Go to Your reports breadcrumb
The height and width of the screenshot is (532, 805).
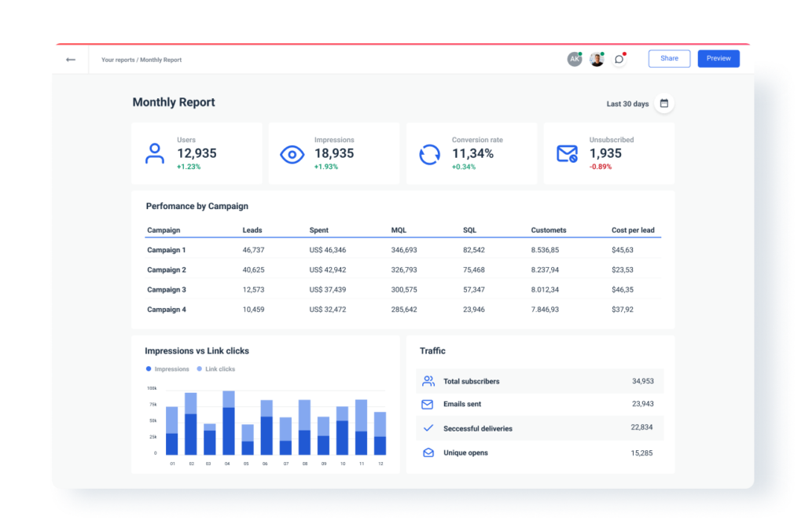[118, 60]
